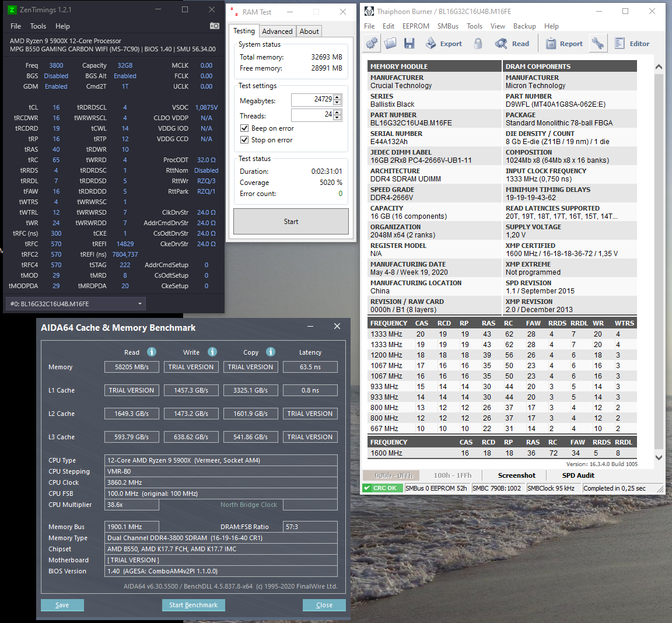Click the Thaiphoon Burner vertical scrollbar thumb

(x=659, y=261)
